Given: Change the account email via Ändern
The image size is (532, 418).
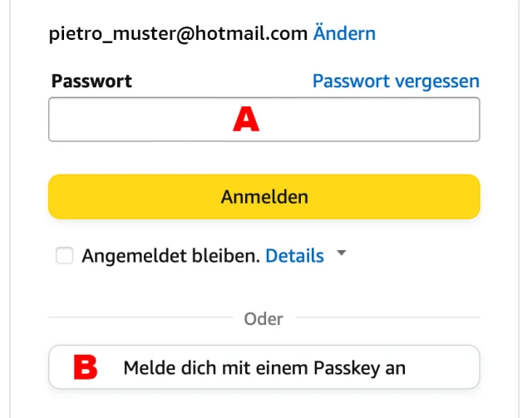Looking at the screenshot, I should (x=344, y=34).
